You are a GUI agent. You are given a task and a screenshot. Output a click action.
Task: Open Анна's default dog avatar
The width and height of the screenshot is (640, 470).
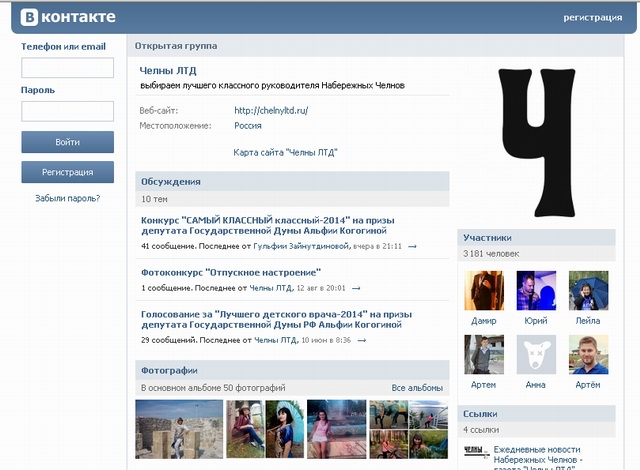point(535,354)
